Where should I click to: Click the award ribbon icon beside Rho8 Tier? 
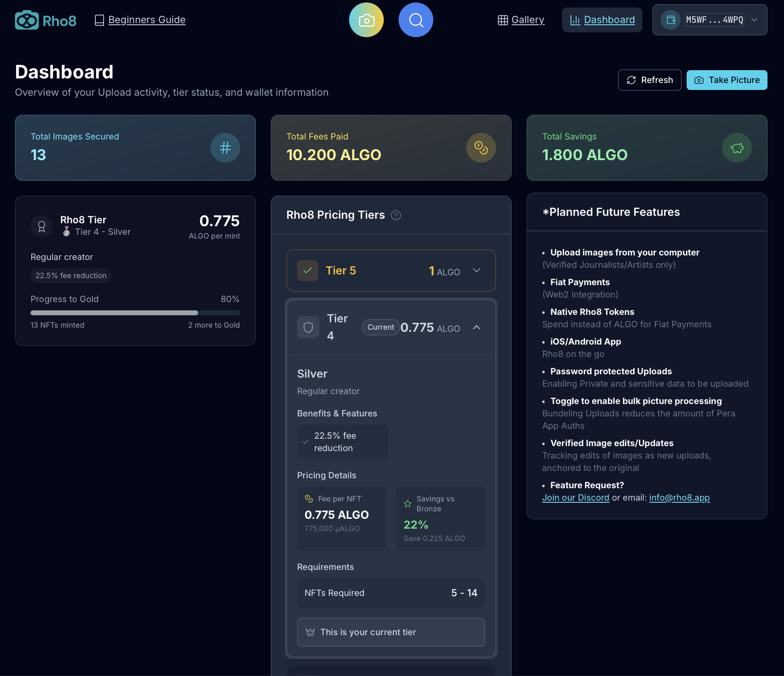(42, 226)
